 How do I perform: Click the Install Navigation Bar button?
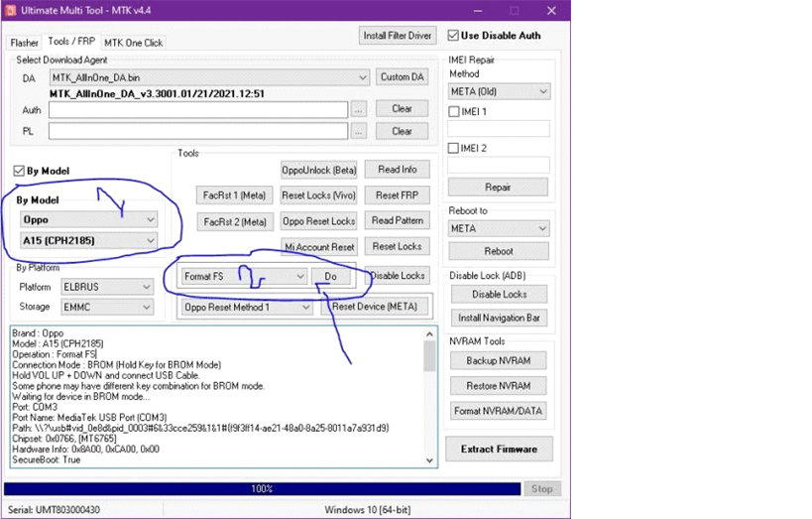click(500, 318)
